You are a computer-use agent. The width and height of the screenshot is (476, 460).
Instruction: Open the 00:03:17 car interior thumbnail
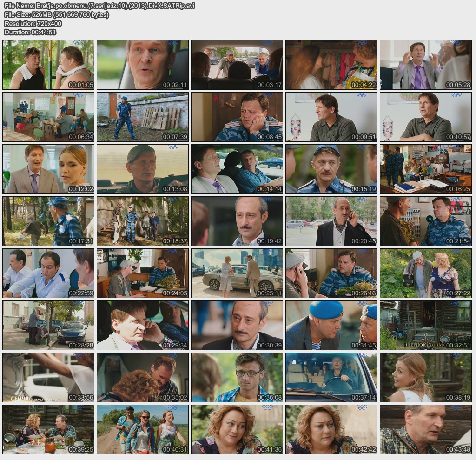pos(237,65)
